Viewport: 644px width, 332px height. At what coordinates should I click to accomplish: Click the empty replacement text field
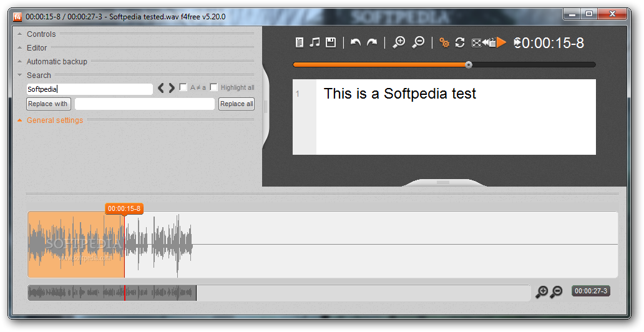coord(145,104)
